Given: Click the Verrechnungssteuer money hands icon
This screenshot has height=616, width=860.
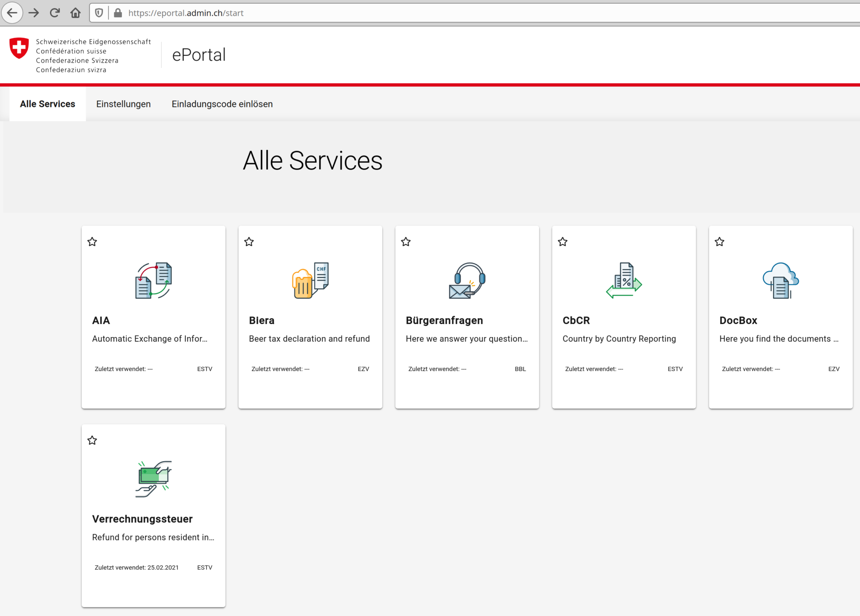Looking at the screenshot, I should (153, 479).
